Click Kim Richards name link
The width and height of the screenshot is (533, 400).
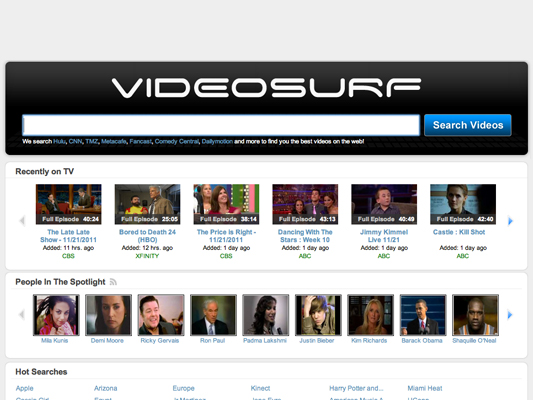click(x=369, y=341)
